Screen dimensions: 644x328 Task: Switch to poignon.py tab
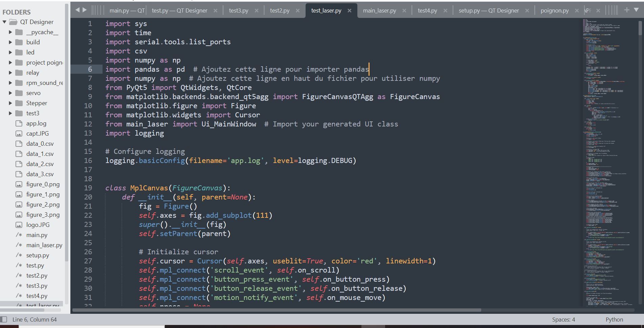click(x=555, y=10)
